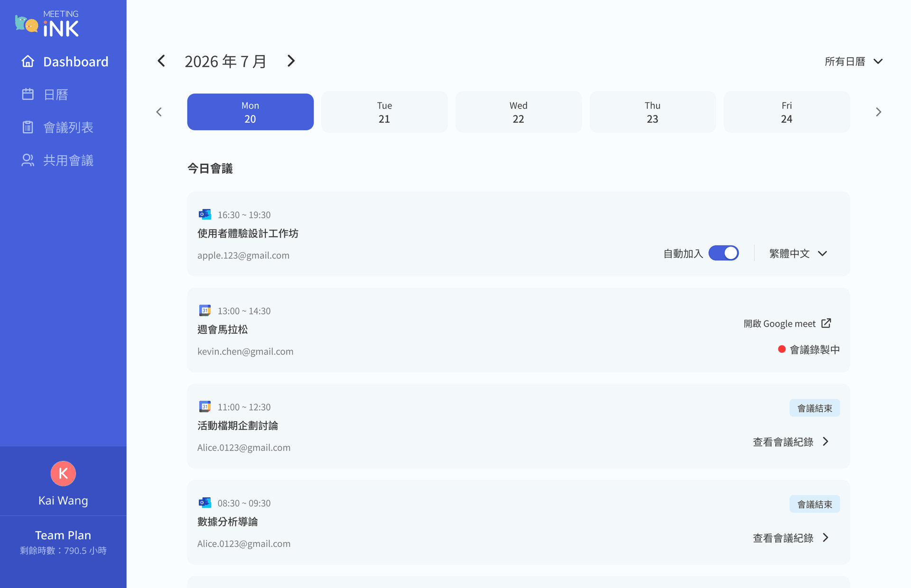Click 會議結束 badge on 08:30 meeting
Screen dimensions: 911x588
pos(815,504)
